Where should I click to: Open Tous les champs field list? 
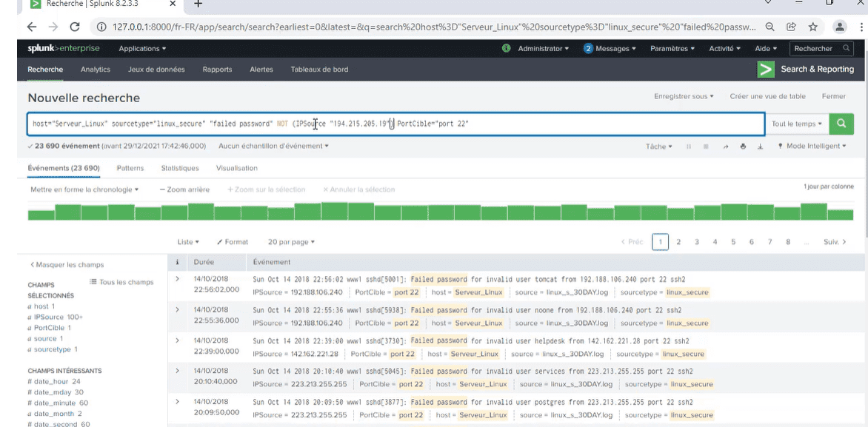pos(121,282)
